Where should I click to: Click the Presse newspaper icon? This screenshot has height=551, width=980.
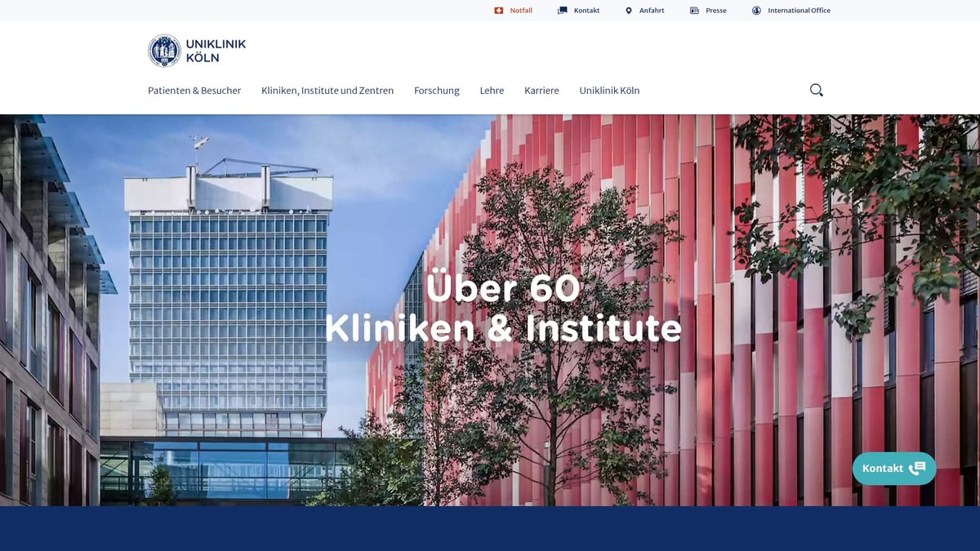coord(693,10)
